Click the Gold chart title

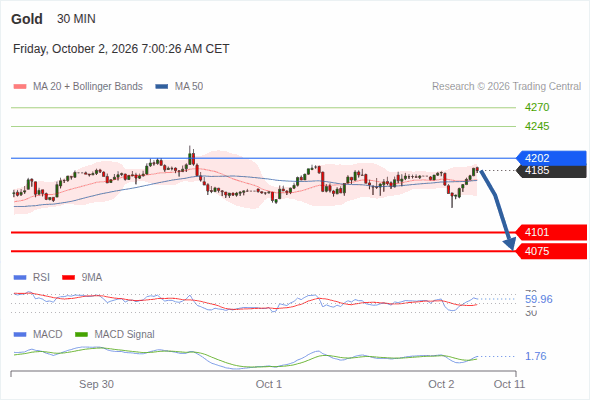(x=27, y=19)
